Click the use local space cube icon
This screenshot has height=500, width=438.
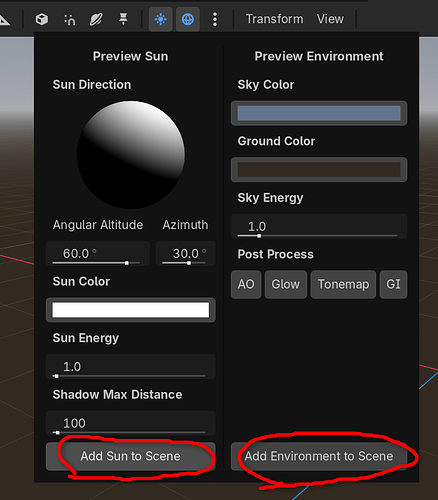(x=42, y=19)
